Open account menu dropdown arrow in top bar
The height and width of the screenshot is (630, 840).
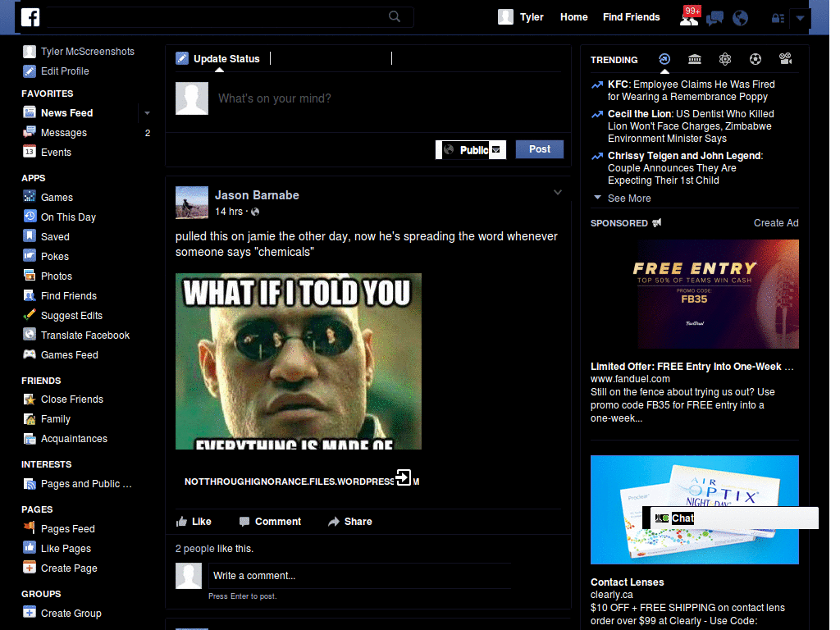(800, 18)
